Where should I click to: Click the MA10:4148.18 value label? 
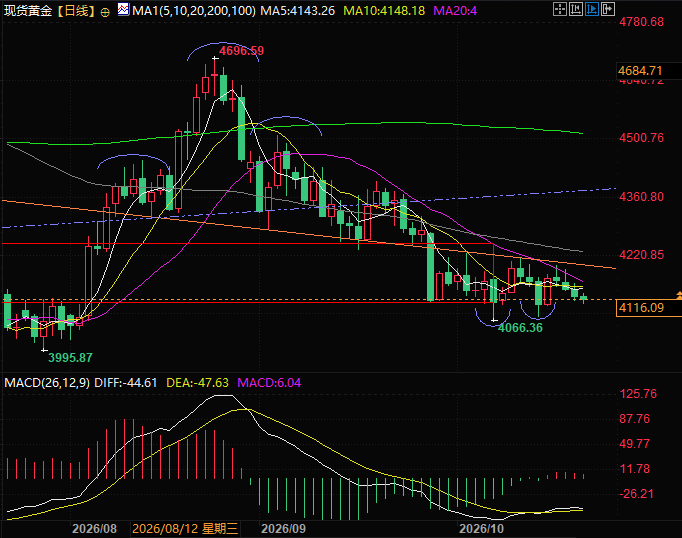tap(384, 10)
